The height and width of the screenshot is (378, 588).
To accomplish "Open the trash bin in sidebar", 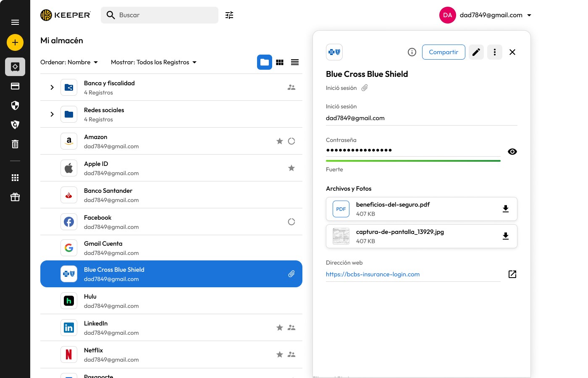I will (15, 144).
